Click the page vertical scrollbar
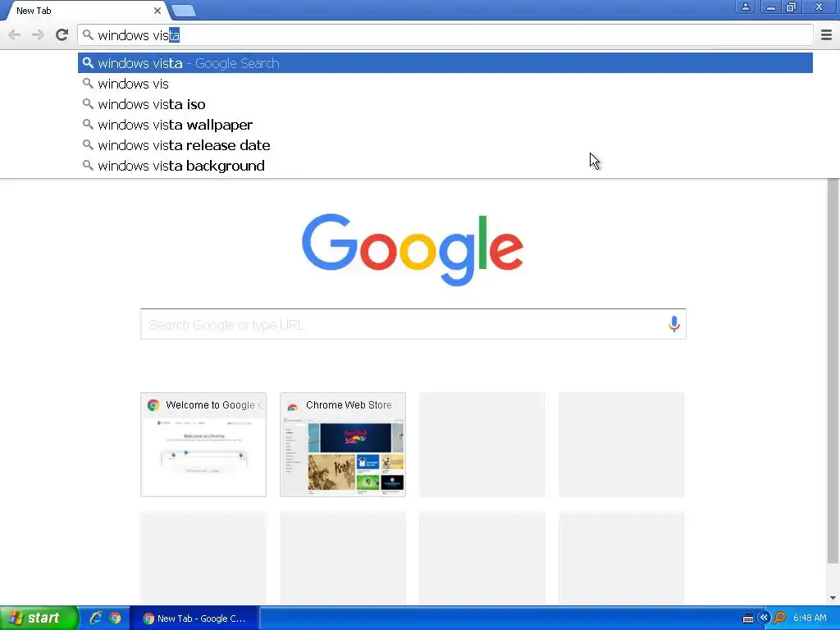Screen dimensions: 840x630 833,372
